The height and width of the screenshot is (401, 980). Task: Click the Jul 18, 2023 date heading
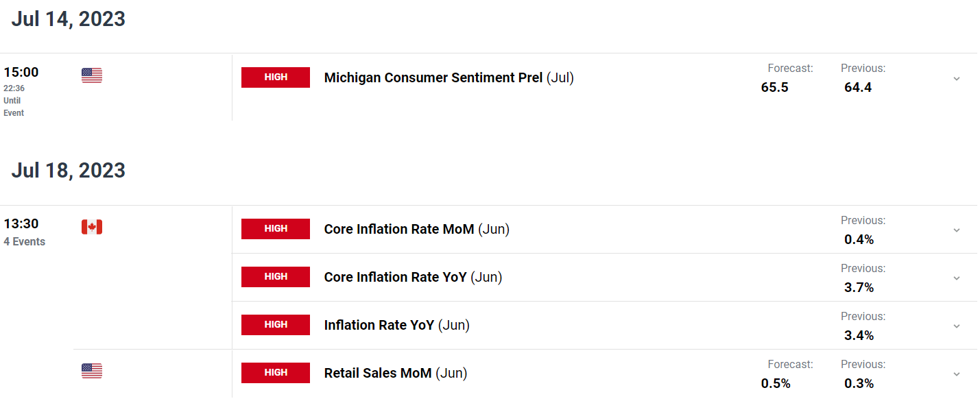69,170
